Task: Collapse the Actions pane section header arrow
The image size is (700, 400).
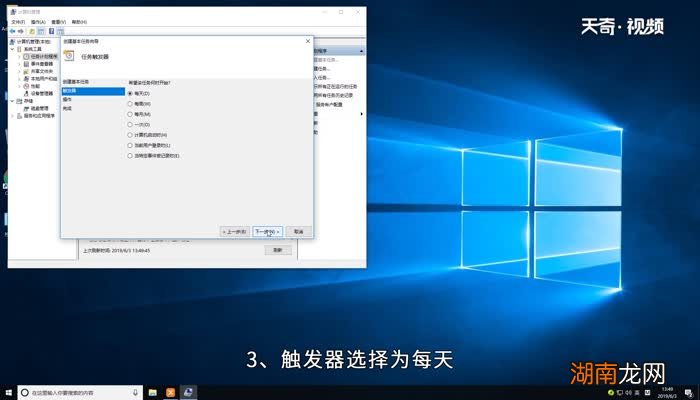Action: click(x=361, y=51)
